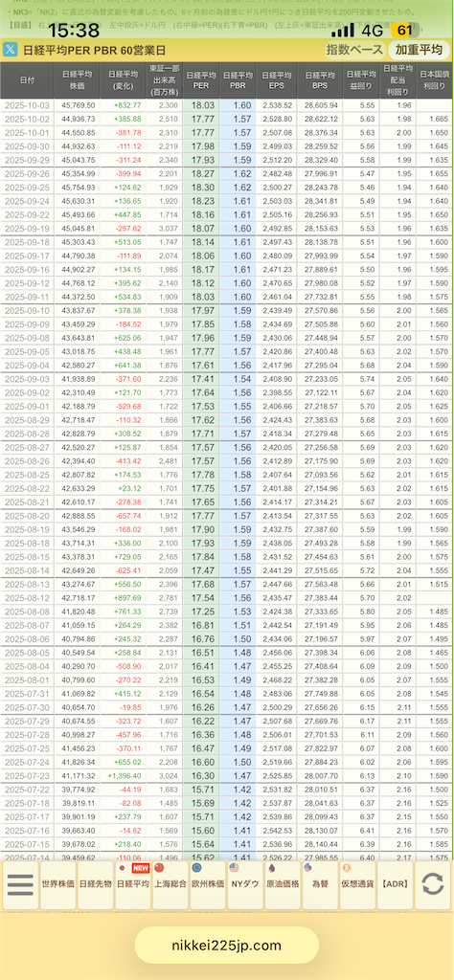The width and height of the screenshot is (454, 980).
Task: Tap the 日経平均 (変化) column header
Action: tap(124, 80)
